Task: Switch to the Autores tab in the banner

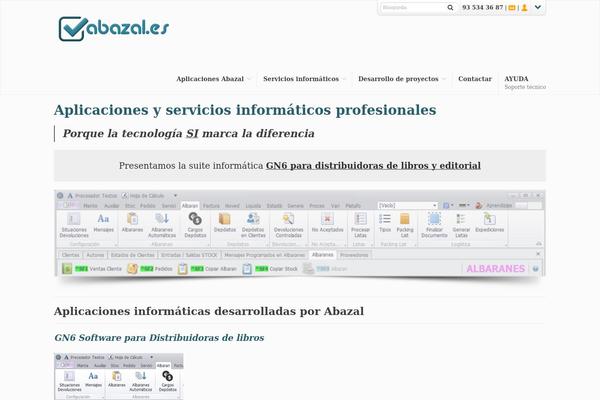Action: (x=95, y=255)
